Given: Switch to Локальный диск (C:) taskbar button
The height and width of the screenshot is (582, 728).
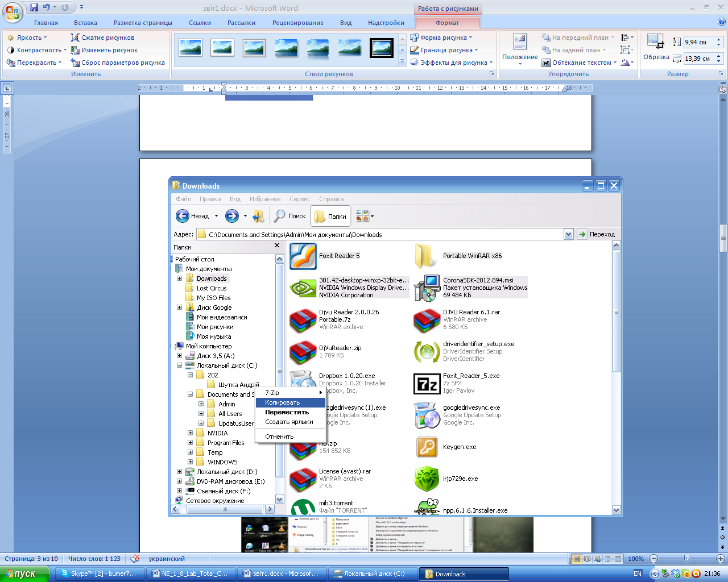Looking at the screenshot, I should (x=374, y=573).
